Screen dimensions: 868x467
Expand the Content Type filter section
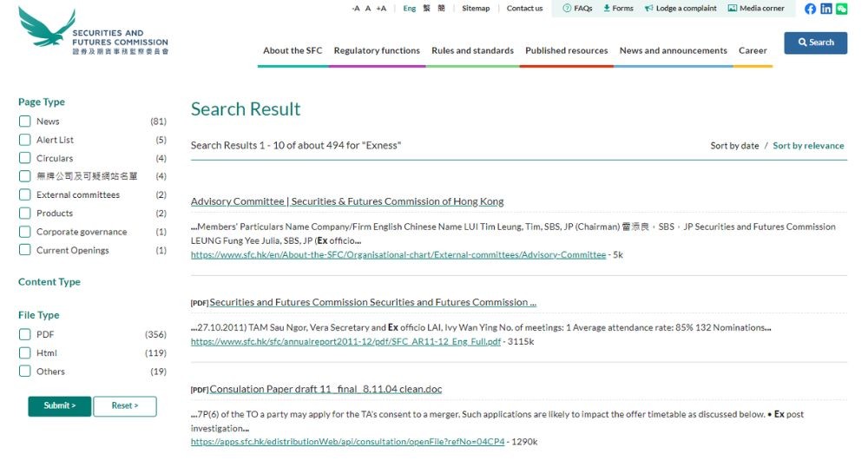click(x=49, y=282)
